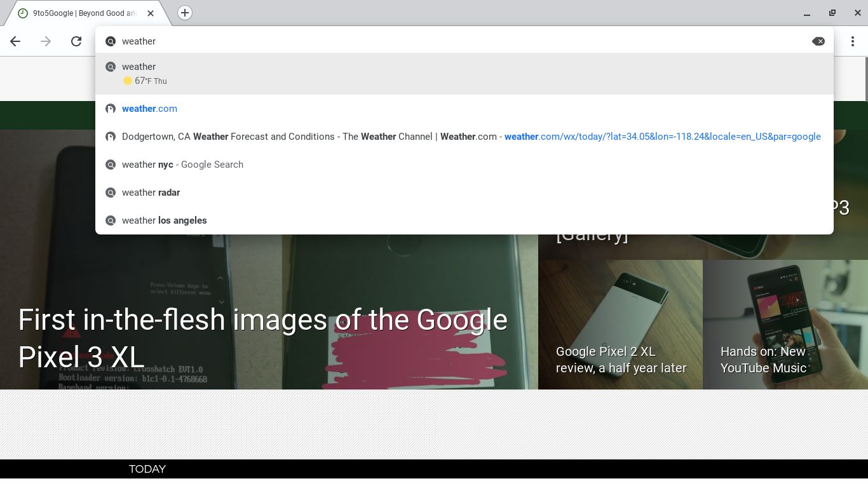868x488 pixels.
Task: Open the weather.com suggestion link
Action: click(149, 109)
